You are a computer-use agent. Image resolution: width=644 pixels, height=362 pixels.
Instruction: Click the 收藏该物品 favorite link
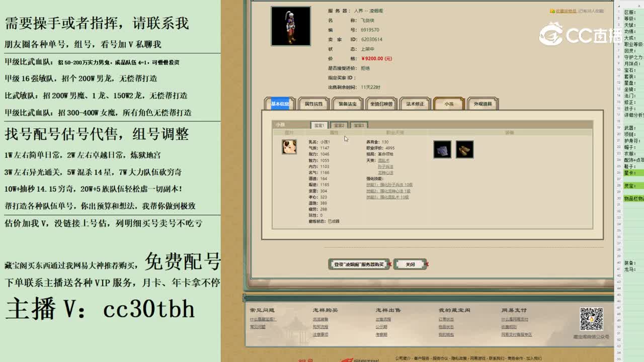tap(566, 11)
